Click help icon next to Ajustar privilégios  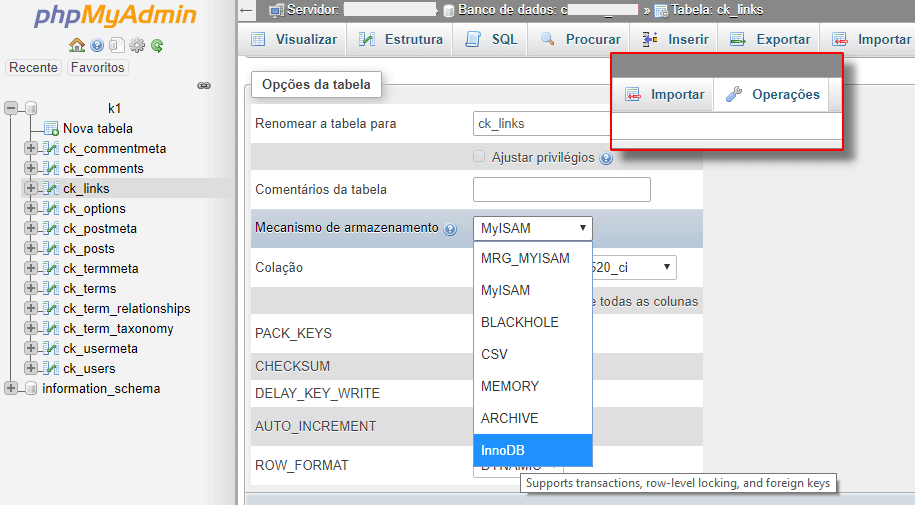pos(606,158)
